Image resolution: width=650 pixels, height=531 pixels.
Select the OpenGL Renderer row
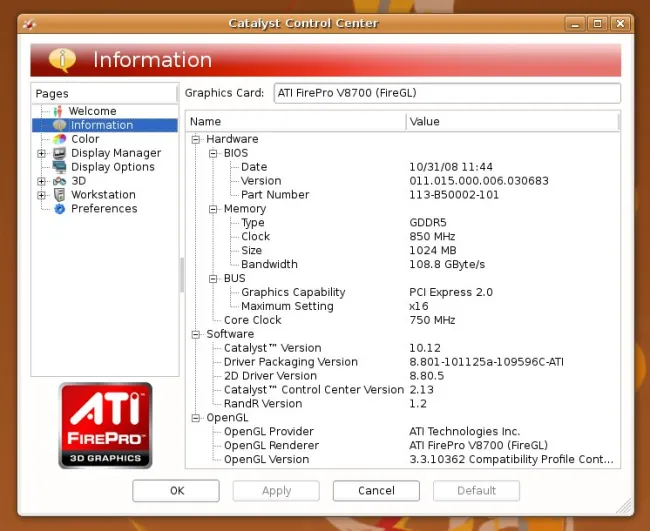(x=402, y=445)
